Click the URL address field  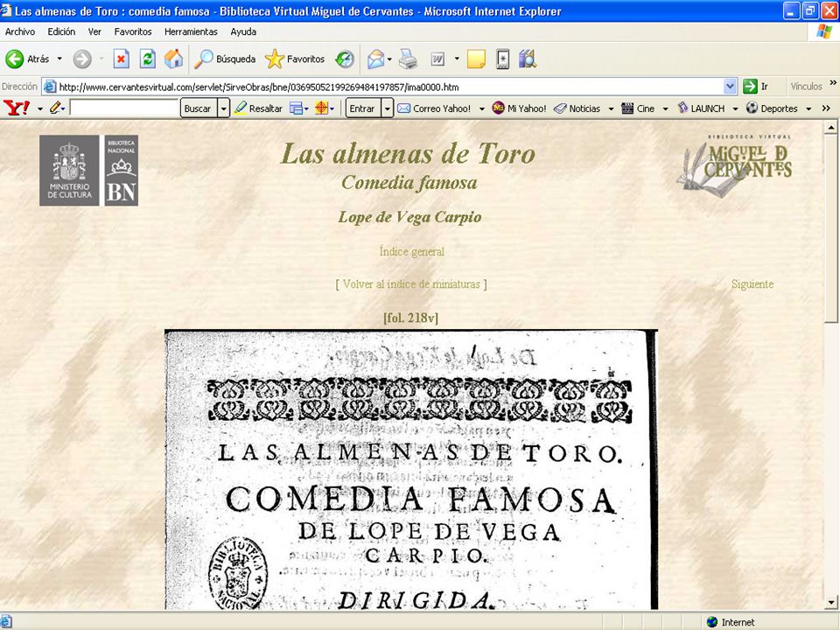coord(383,87)
